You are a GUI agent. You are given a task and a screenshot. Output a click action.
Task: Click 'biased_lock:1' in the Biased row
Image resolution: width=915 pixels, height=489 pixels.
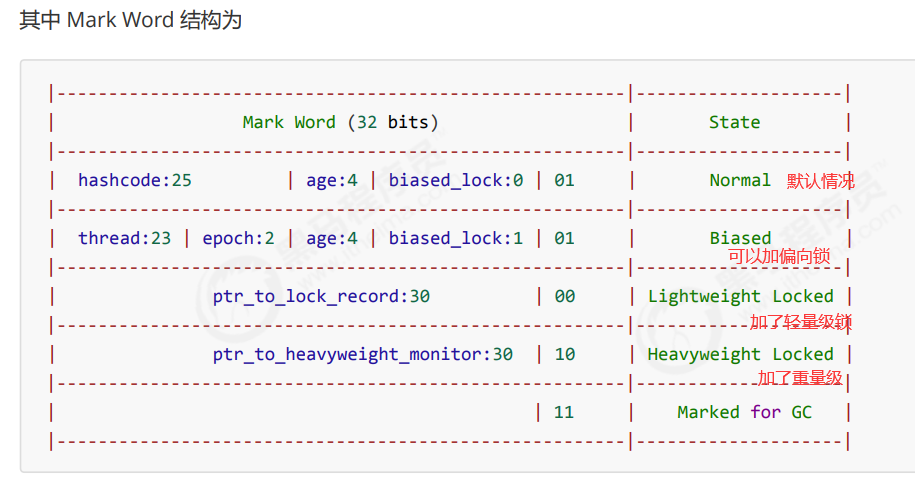[456, 238]
